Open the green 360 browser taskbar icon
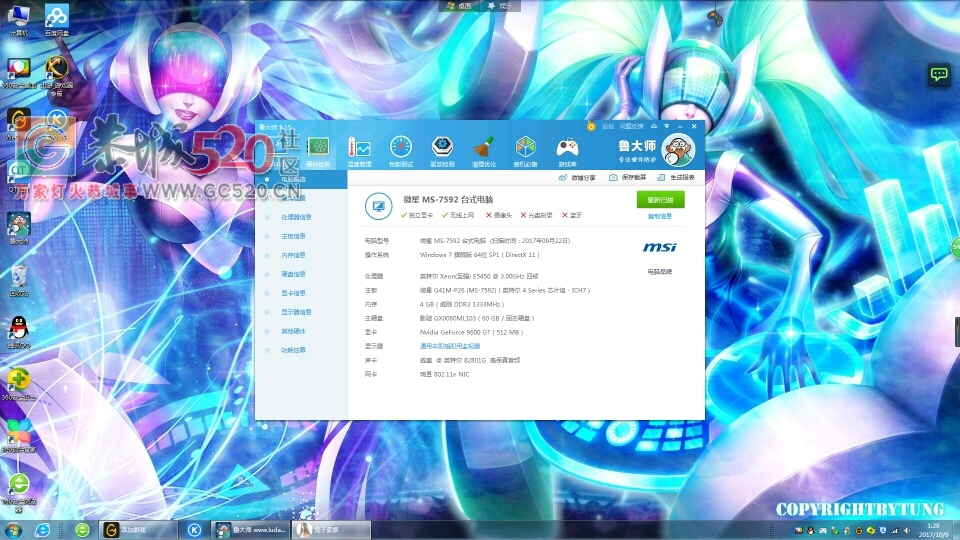Screen dimensions: 960x540 pos(82,530)
